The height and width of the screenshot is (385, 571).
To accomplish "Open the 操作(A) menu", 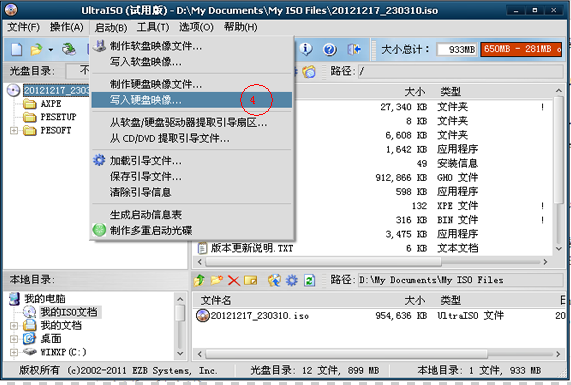I will coord(67,27).
